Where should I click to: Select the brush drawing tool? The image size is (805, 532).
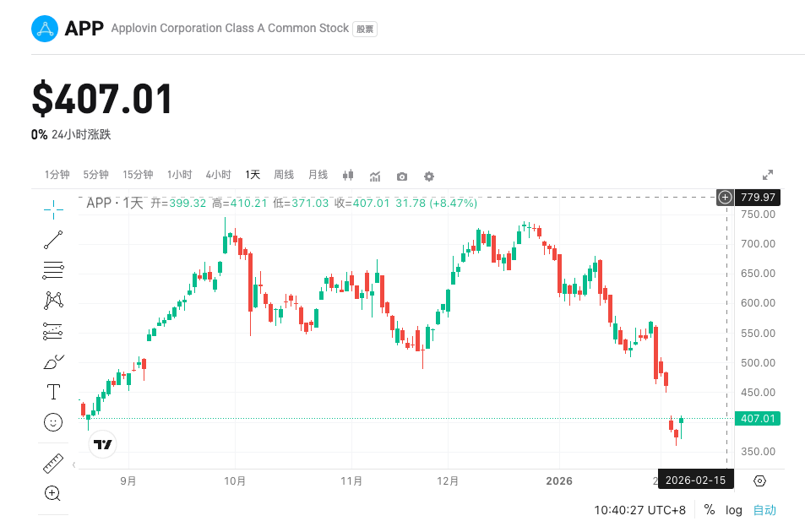point(53,361)
